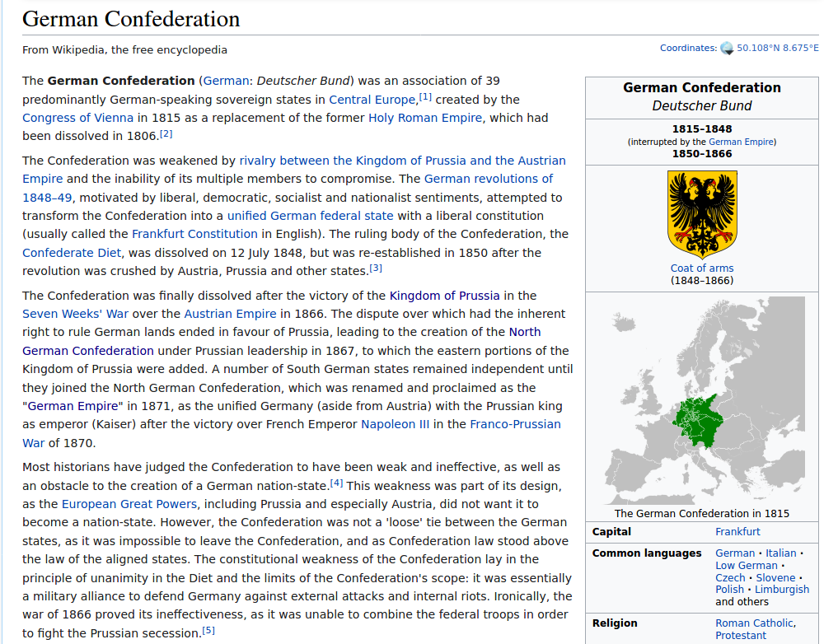Viewport: 824px width, 644px height.
Task: Open the Low German language link
Action: point(747,566)
